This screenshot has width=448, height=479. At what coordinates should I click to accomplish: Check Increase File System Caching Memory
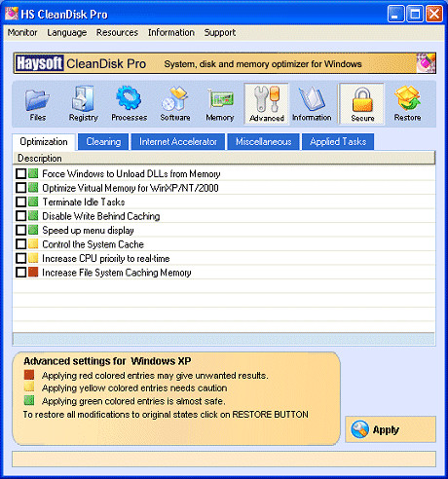click(21, 273)
